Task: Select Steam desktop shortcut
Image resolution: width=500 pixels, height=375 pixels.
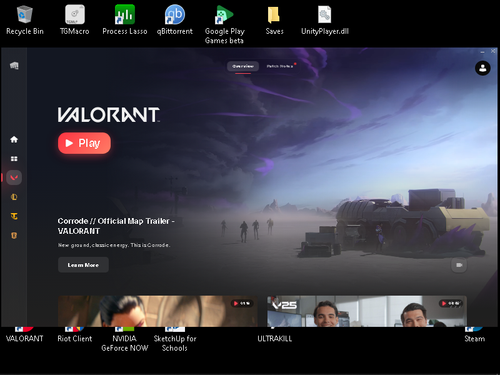Action: (x=475, y=335)
